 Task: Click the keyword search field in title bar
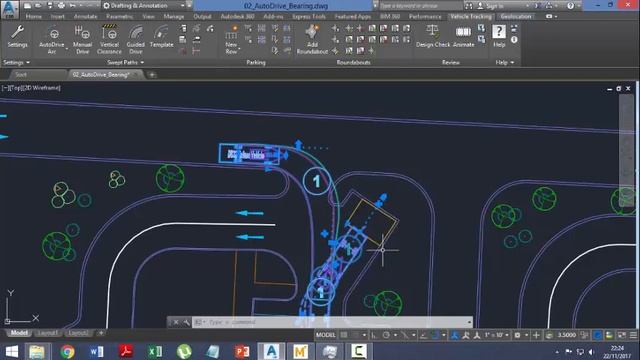point(421,6)
